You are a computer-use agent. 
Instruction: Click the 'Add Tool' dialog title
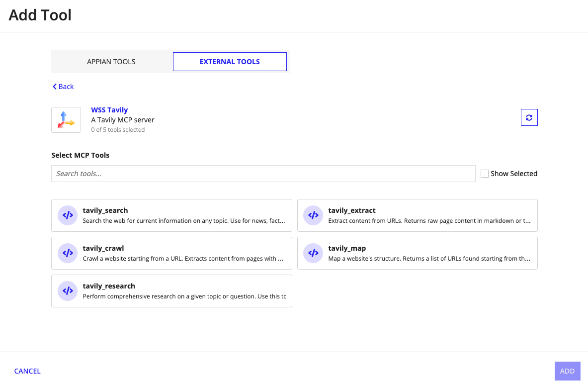40,15
